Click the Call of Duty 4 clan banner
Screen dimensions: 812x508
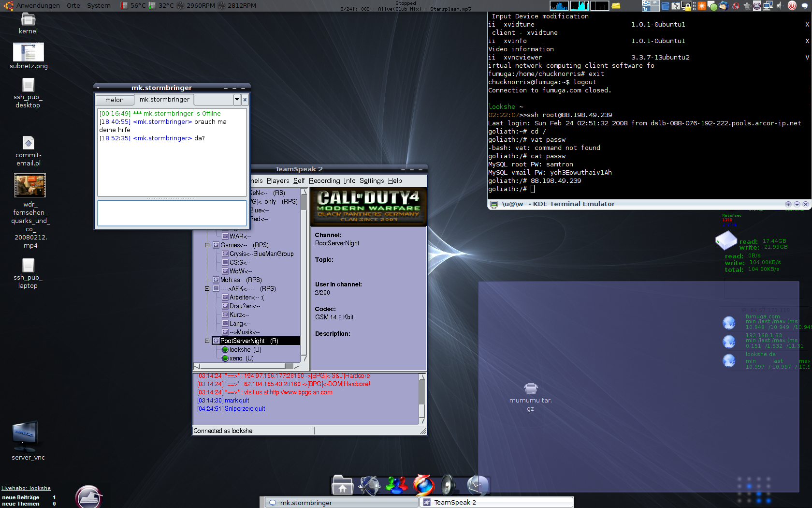(x=369, y=207)
